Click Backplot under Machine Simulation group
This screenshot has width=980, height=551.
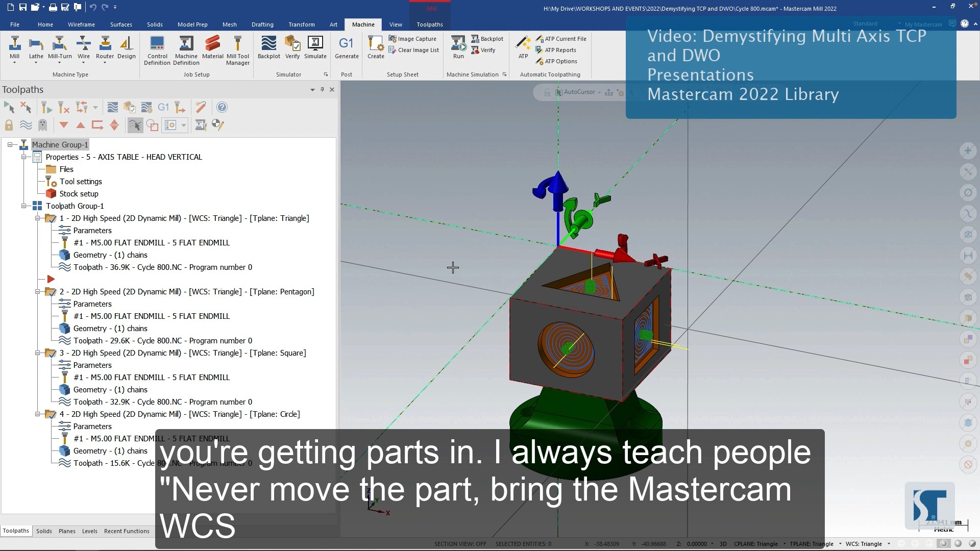click(x=487, y=39)
